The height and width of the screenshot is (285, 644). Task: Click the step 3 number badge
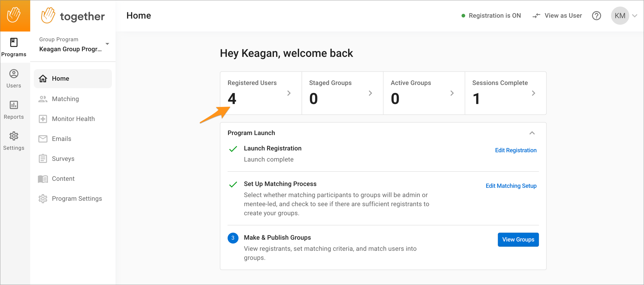pos(233,238)
